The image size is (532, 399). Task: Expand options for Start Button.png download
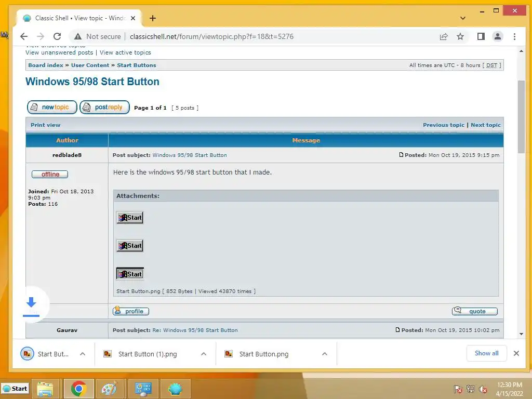click(325, 354)
